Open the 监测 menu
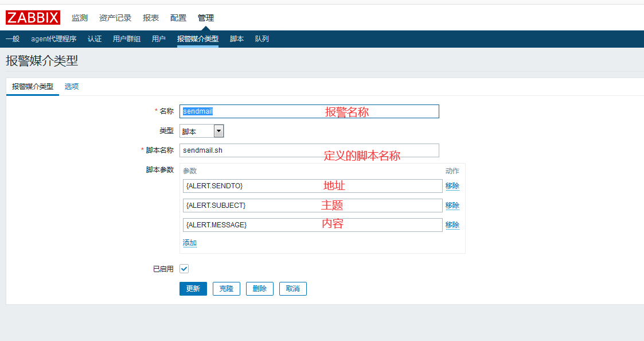 click(x=80, y=18)
